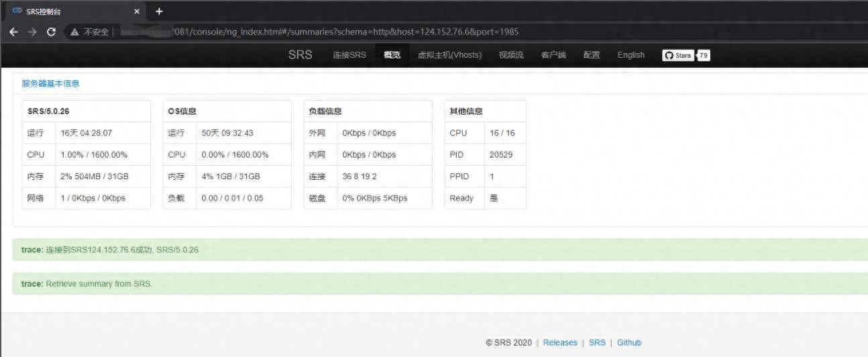Click the 服务器基本信息 heading link

[x=50, y=84]
